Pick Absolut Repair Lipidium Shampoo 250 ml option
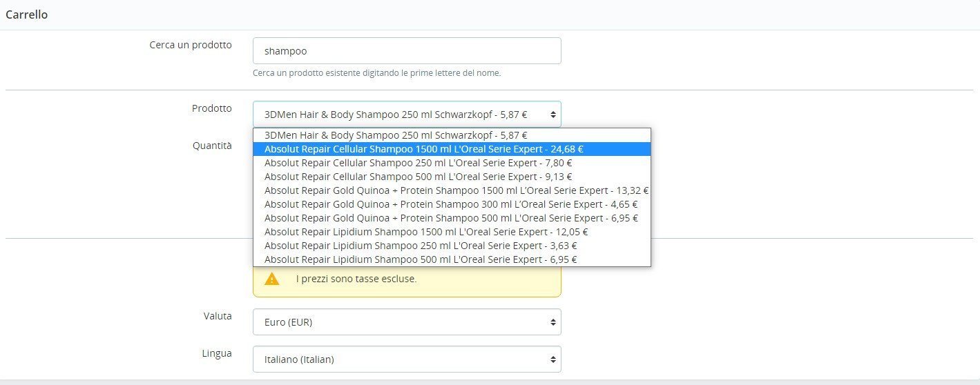 coord(452,246)
